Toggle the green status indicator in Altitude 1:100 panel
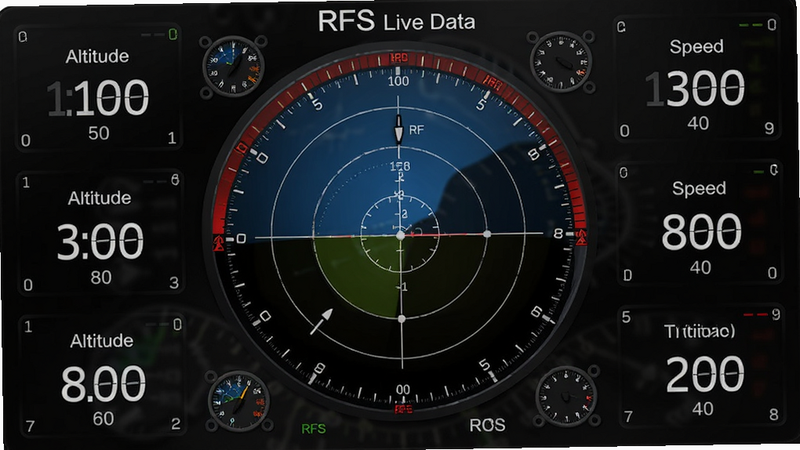 point(173,34)
